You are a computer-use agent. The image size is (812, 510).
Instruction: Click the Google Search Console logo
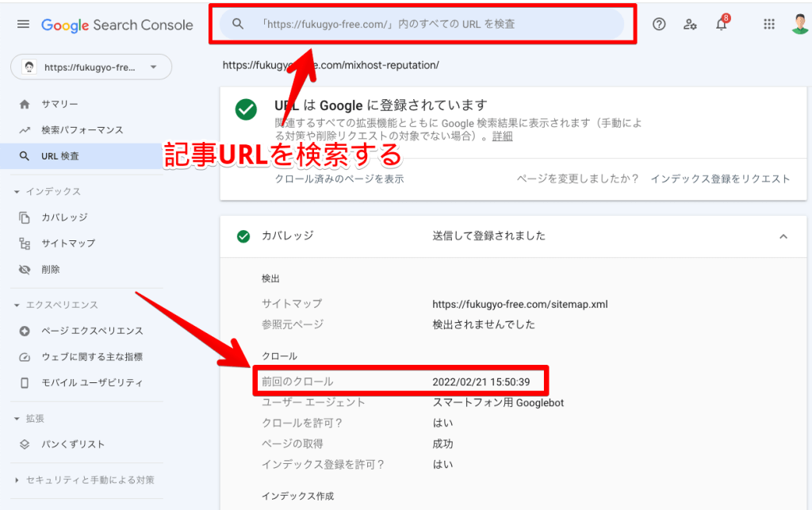pos(117,25)
